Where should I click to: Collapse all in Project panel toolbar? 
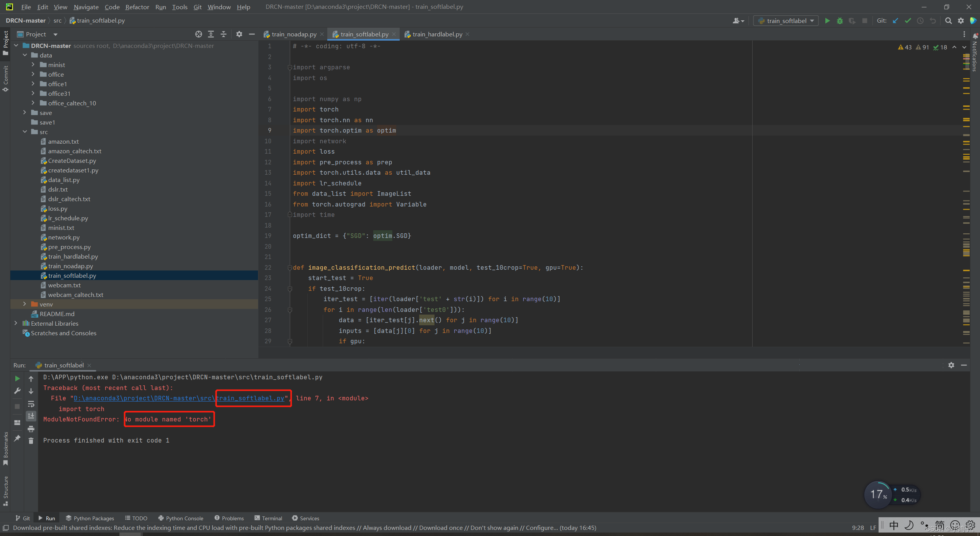224,34
